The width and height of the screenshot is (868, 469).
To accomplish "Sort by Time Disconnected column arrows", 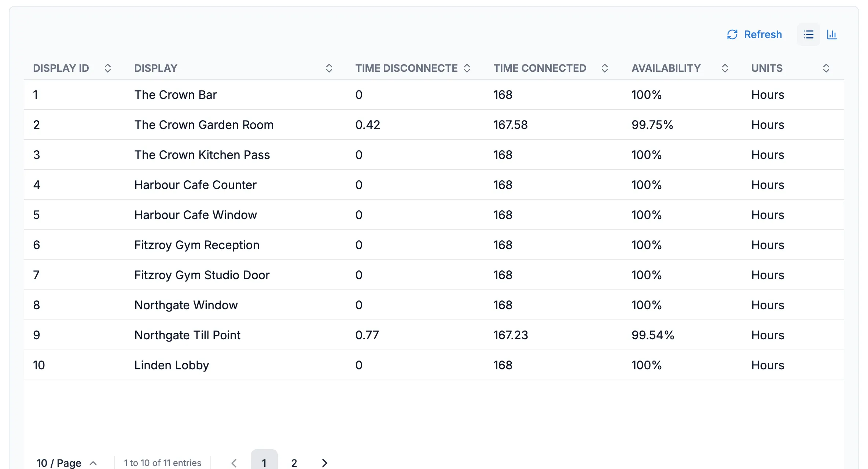I will point(467,68).
